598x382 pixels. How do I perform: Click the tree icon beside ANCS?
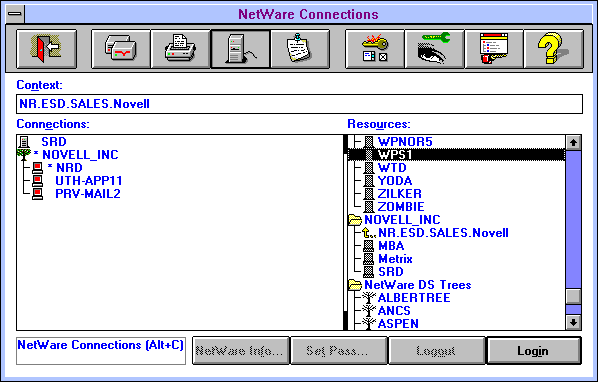coord(369,311)
